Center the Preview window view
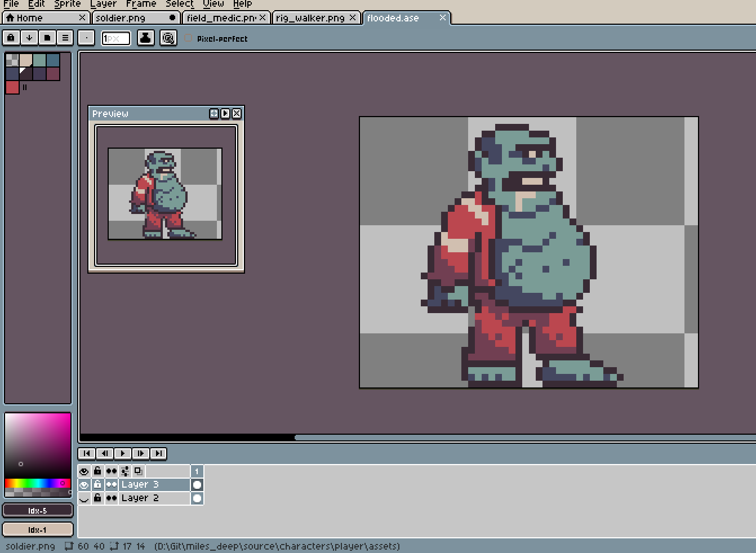Image resolution: width=756 pixels, height=553 pixels. click(x=214, y=113)
